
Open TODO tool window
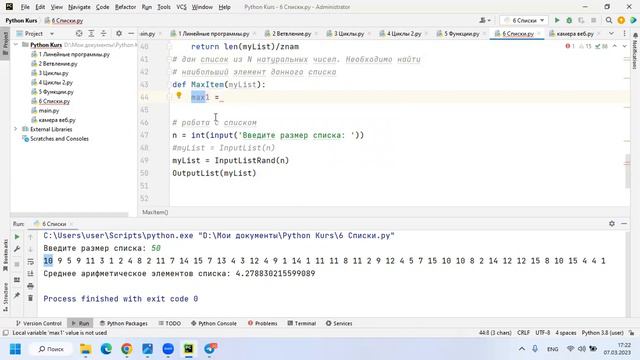[169, 323]
